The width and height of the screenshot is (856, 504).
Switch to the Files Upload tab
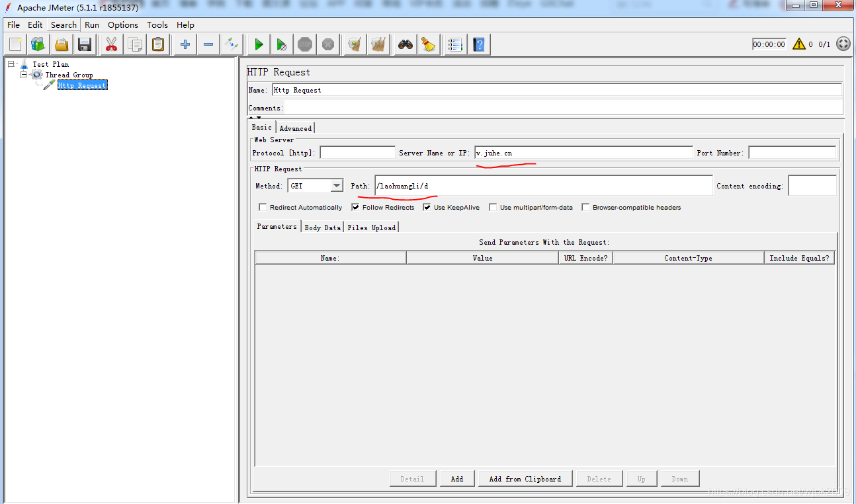372,228
